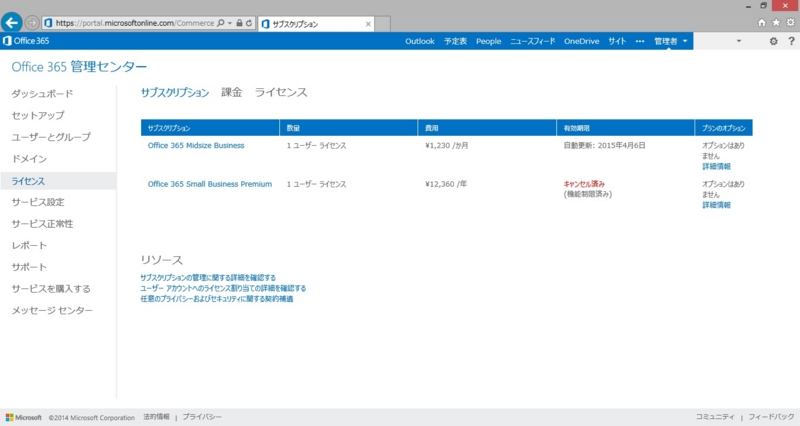This screenshot has width=800, height=426.
Task: Click the 法的情報 footer link
Action: (156, 417)
